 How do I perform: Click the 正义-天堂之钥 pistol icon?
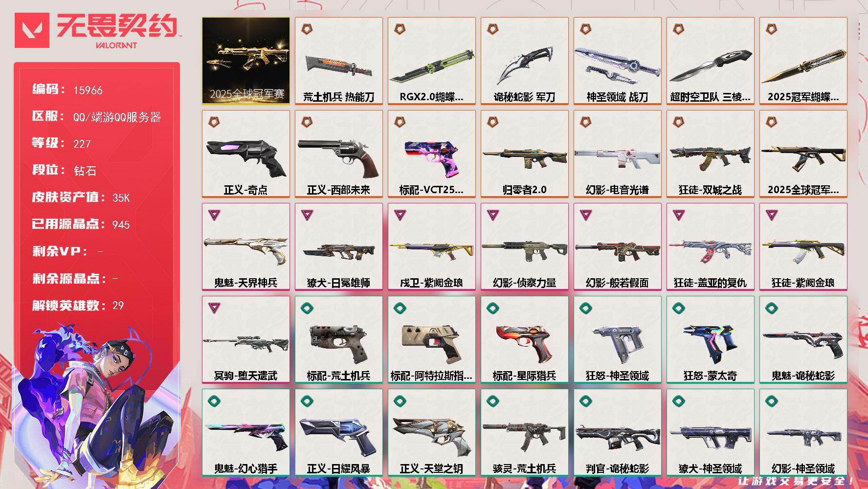pyautogui.click(x=431, y=434)
